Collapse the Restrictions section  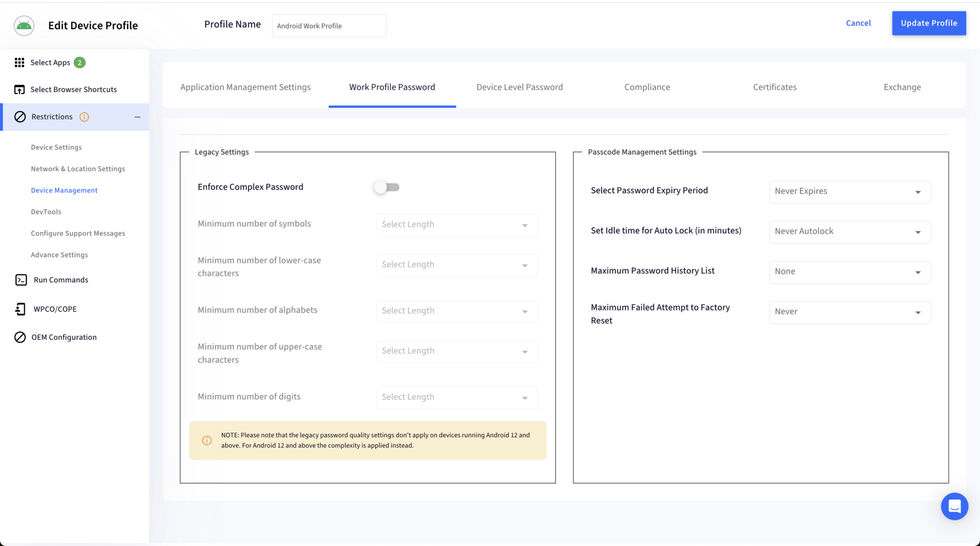pyautogui.click(x=137, y=117)
